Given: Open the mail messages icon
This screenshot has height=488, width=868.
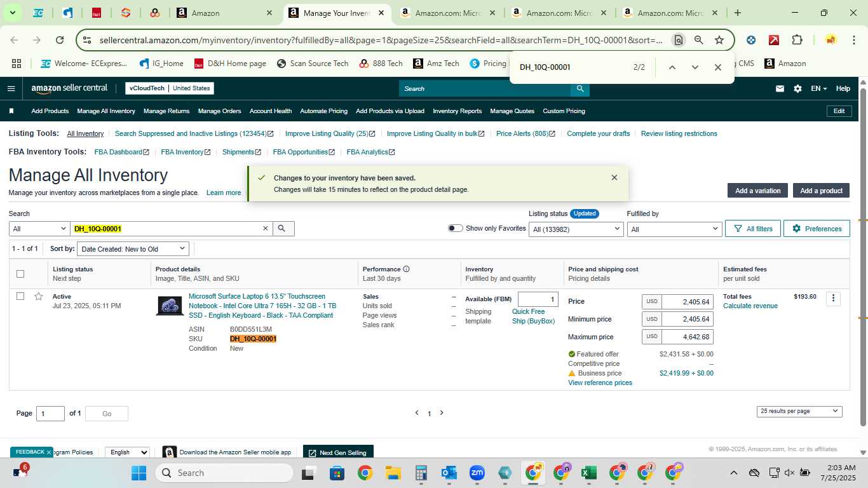Looking at the screenshot, I should tap(780, 89).
